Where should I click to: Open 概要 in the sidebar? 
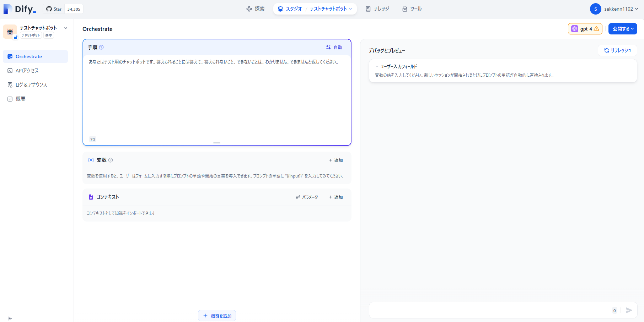click(x=35, y=99)
